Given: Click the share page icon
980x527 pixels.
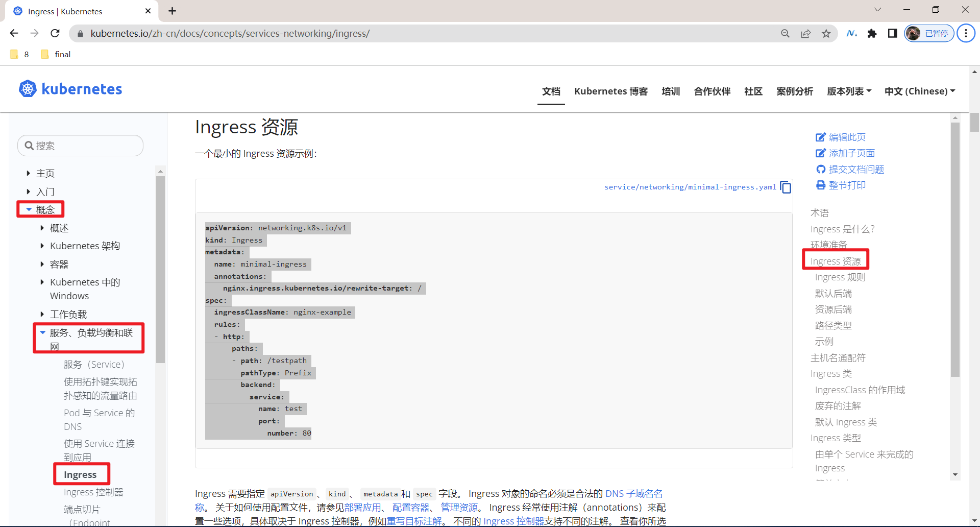Looking at the screenshot, I should tap(805, 33).
